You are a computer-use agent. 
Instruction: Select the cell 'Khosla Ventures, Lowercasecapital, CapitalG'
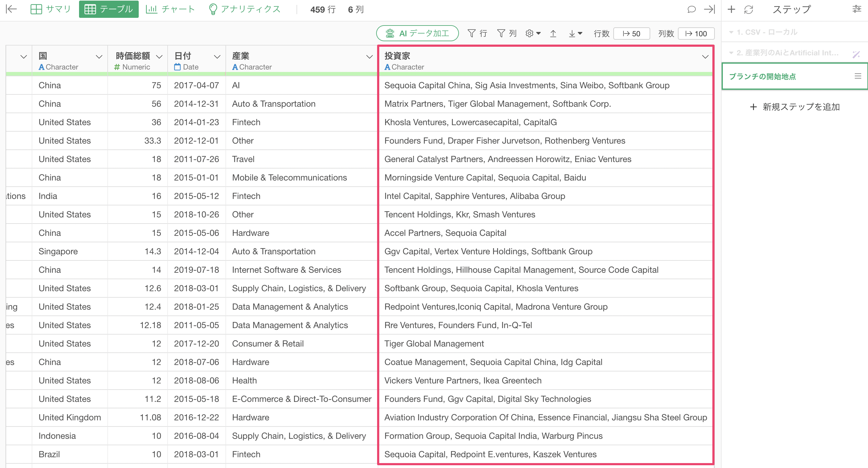[x=545, y=122]
